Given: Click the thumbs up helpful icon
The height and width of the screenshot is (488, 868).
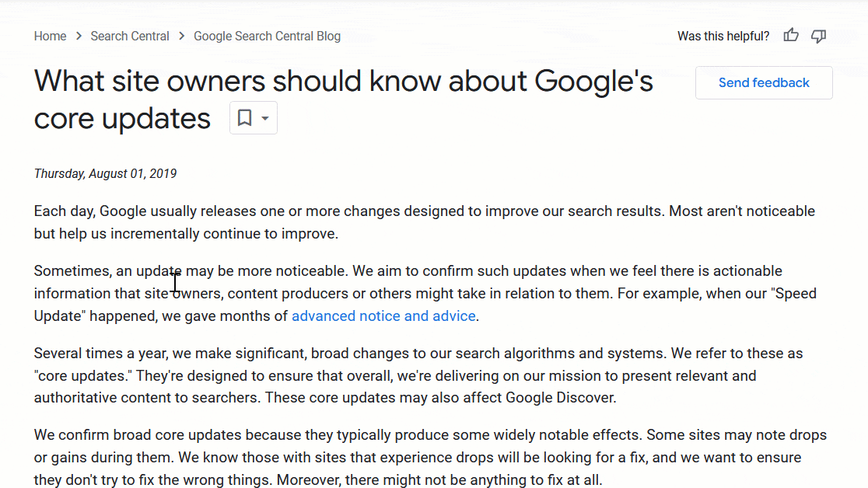Looking at the screenshot, I should pos(791,36).
